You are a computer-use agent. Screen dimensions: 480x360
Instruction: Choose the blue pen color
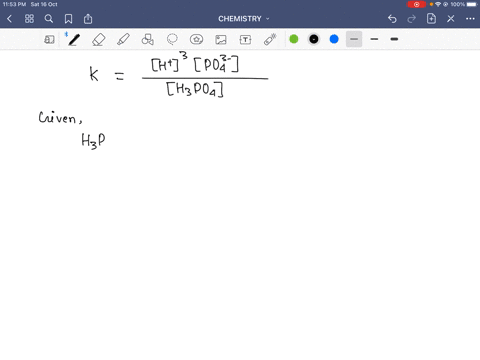334,39
